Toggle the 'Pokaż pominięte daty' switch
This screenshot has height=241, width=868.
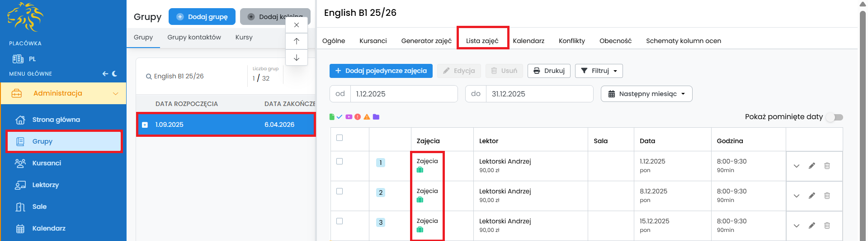point(834,117)
